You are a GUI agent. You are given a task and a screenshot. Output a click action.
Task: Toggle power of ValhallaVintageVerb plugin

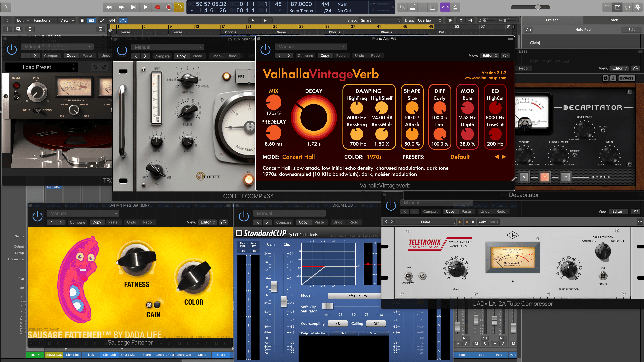point(265,49)
